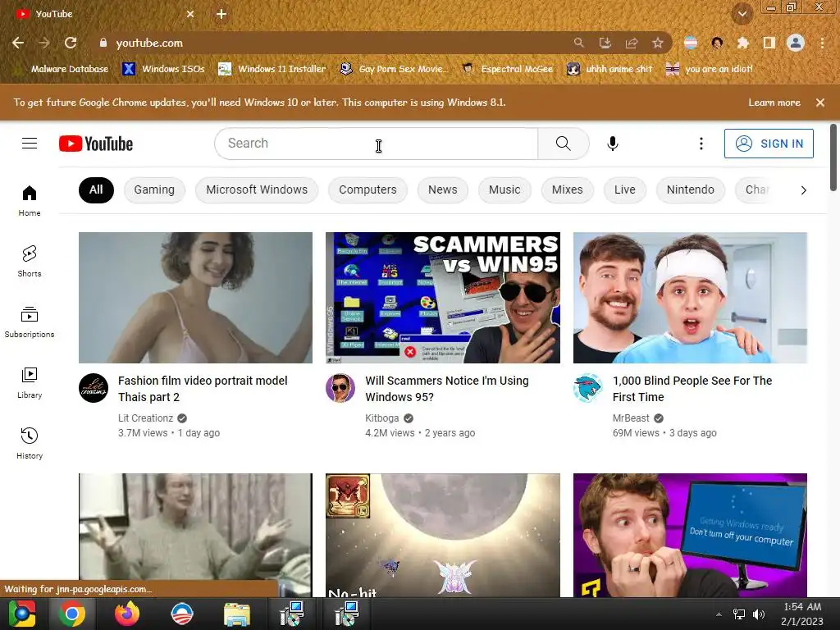Dismiss the Chrome update notice bar
The width and height of the screenshot is (840, 630).
(820, 103)
